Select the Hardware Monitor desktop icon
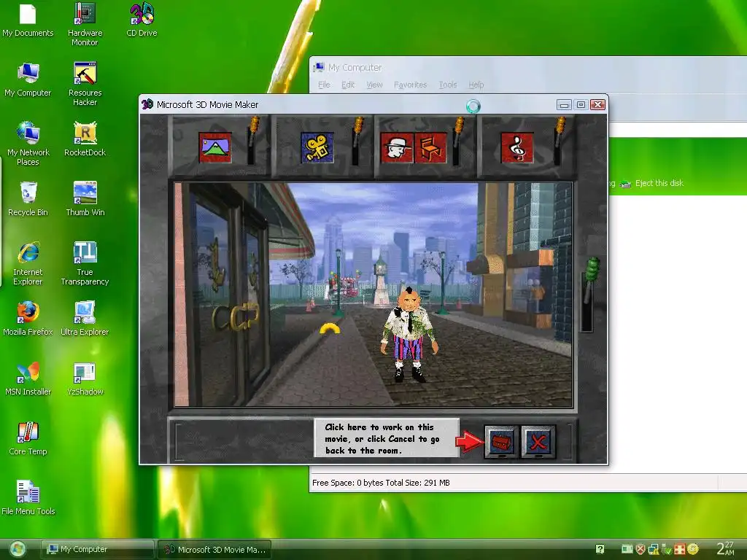 pyautogui.click(x=85, y=25)
